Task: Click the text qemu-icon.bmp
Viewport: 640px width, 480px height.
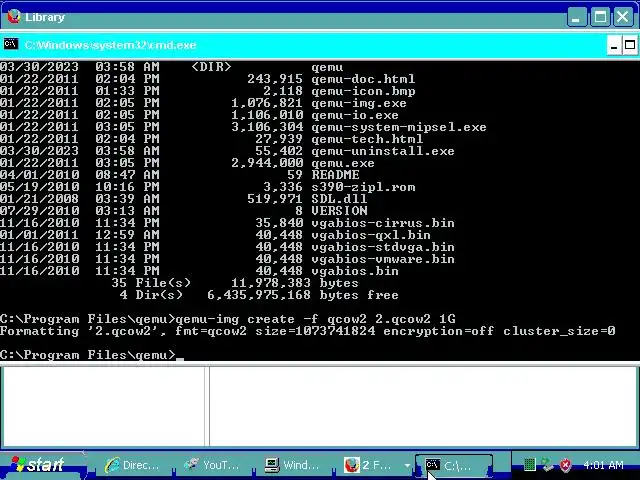Action: tap(363, 91)
